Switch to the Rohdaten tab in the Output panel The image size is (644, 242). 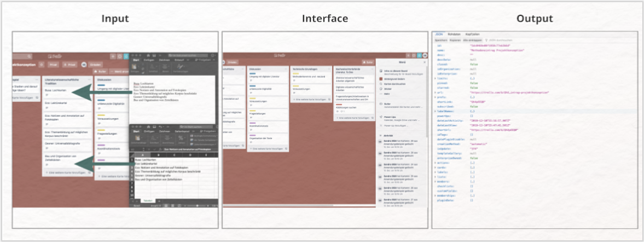coord(454,34)
